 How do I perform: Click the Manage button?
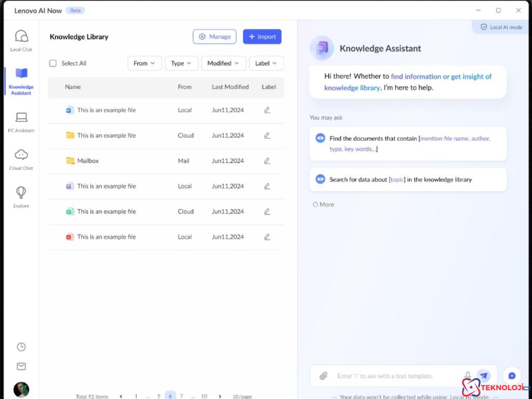tap(215, 37)
